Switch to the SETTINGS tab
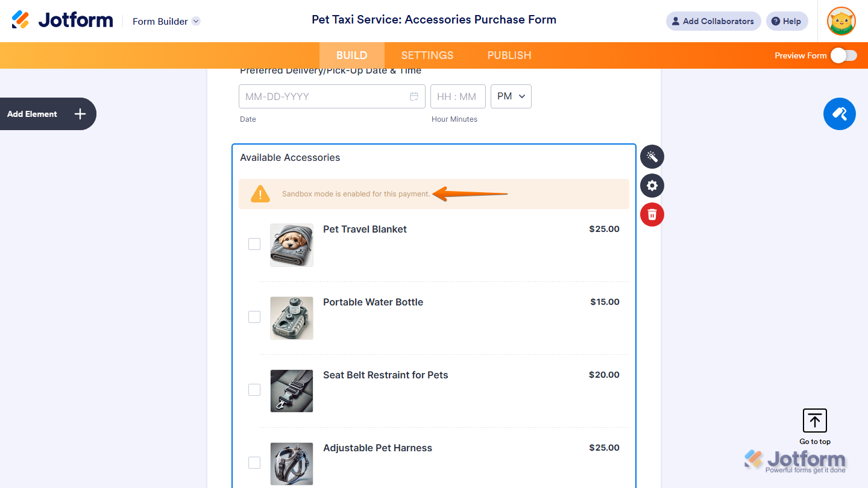The image size is (868, 488). 427,55
